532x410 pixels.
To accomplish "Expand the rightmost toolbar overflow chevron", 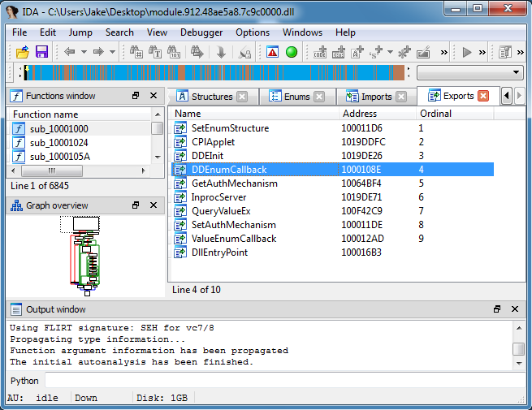I will pos(521,52).
